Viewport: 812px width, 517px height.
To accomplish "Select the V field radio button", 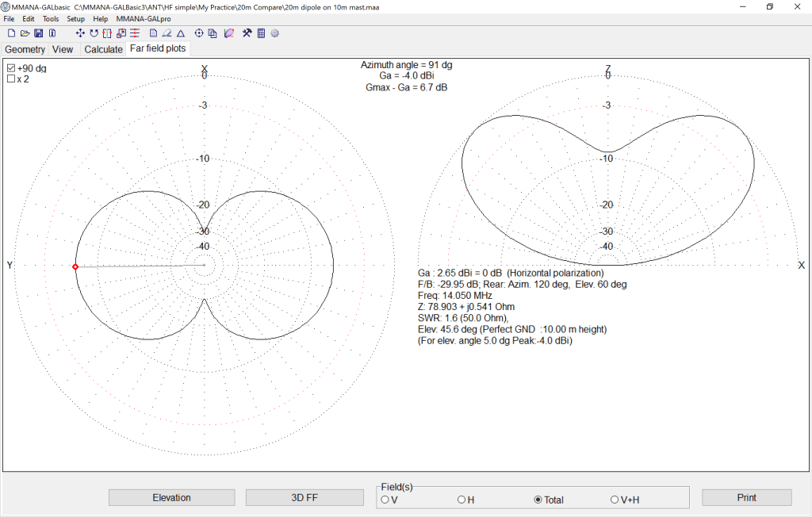I will pos(385,500).
